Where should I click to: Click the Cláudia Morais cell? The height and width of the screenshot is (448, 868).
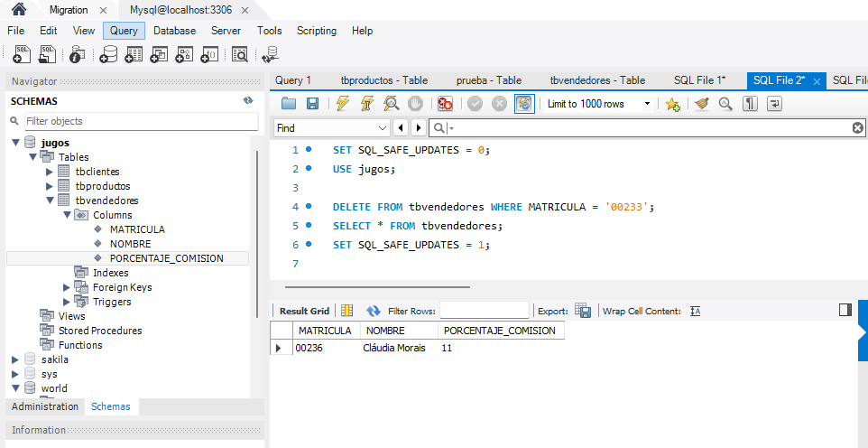pyautogui.click(x=394, y=349)
